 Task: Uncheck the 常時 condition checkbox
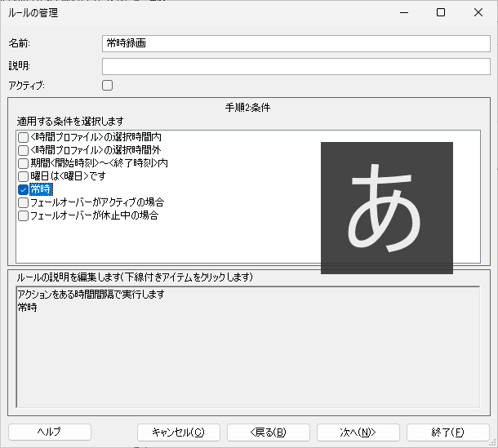pyautogui.click(x=23, y=189)
